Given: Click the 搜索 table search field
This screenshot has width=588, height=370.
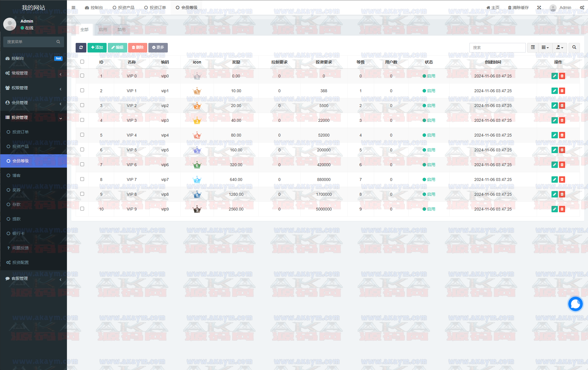Looking at the screenshot, I should coord(497,48).
